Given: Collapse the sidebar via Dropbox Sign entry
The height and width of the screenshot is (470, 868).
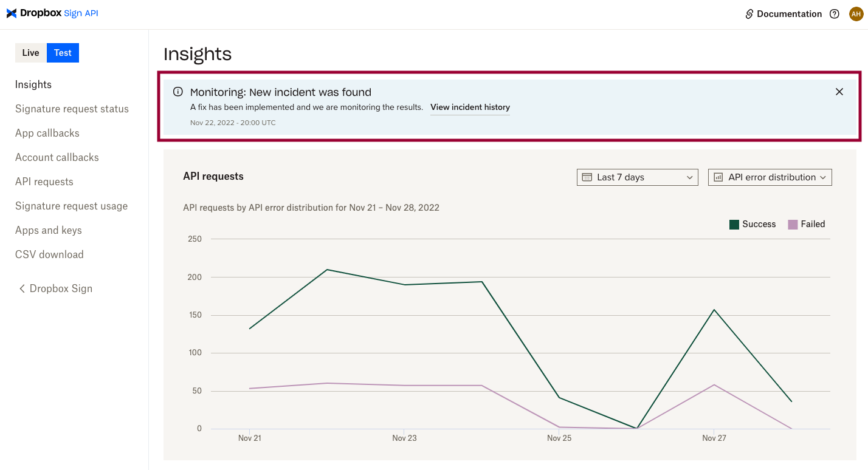Looking at the screenshot, I should pyautogui.click(x=60, y=288).
